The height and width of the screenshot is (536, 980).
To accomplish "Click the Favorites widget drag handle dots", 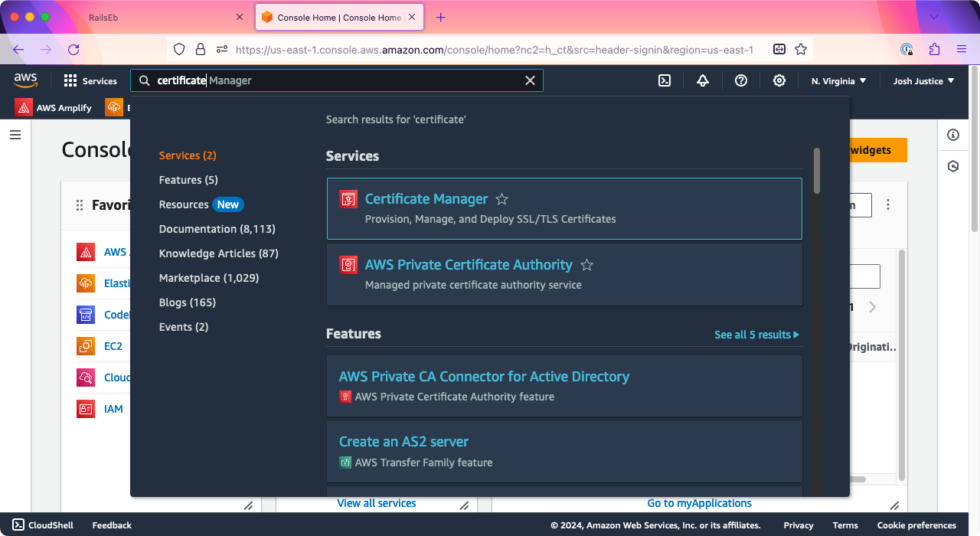I will [79, 205].
